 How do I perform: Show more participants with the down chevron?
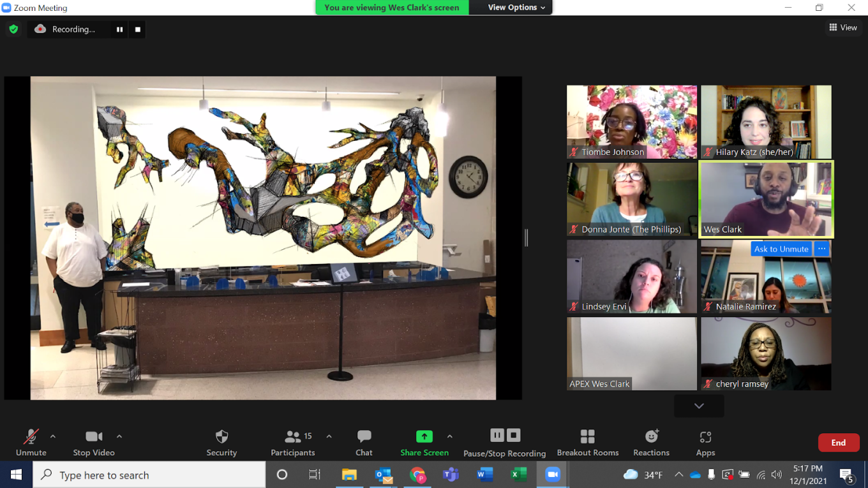click(699, 406)
